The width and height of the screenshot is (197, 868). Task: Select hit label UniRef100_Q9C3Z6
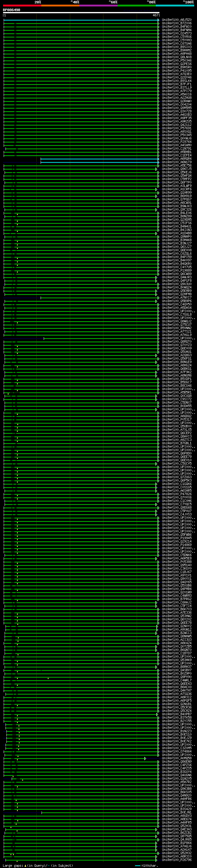[x=177, y=210]
